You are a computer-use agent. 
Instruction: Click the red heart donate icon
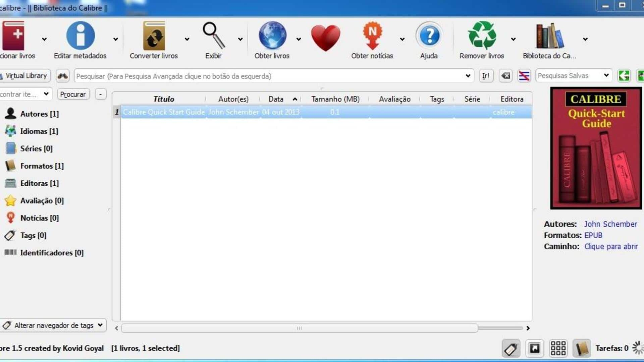[x=325, y=38]
